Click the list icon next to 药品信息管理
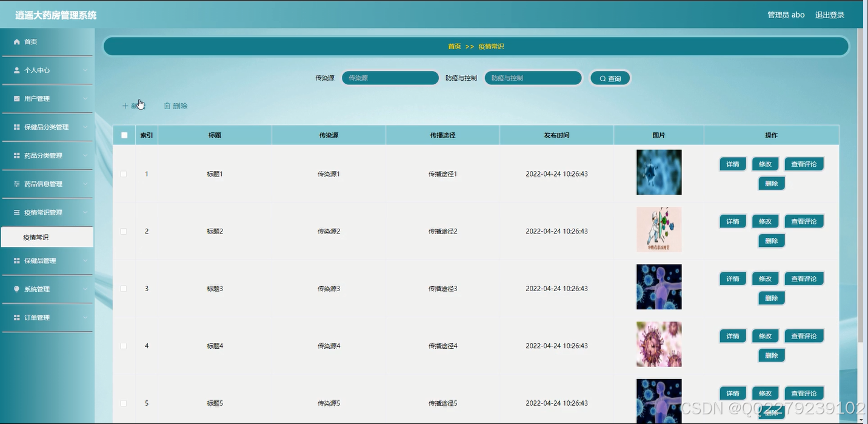The image size is (868, 424). (16, 184)
